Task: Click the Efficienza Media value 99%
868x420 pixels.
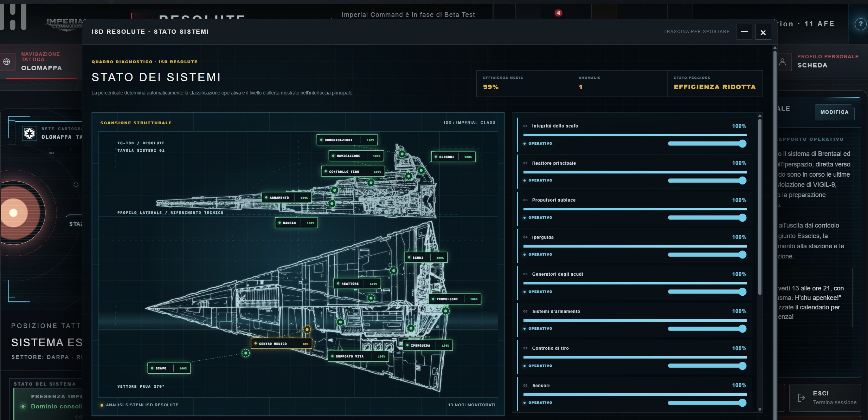Action: [491, 87]
